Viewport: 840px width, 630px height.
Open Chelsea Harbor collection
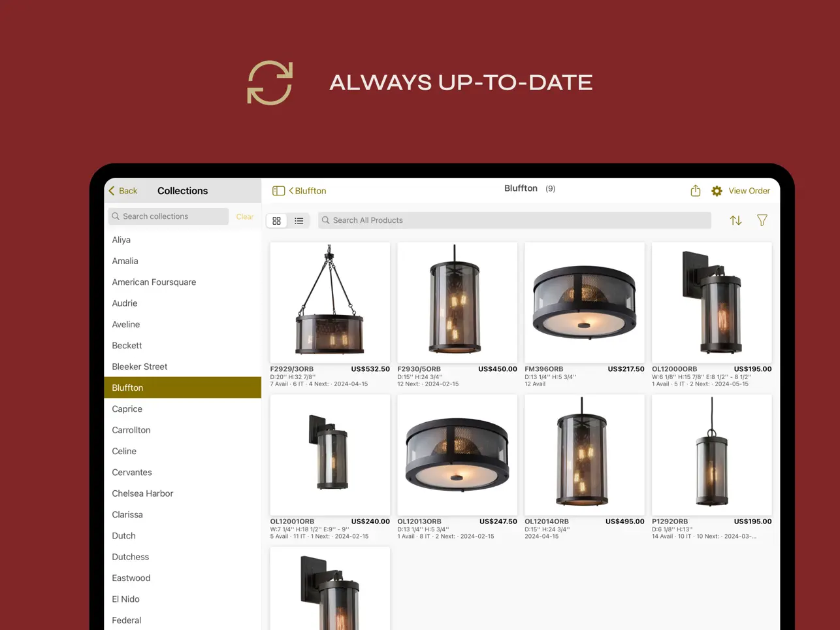coord(182,493)
